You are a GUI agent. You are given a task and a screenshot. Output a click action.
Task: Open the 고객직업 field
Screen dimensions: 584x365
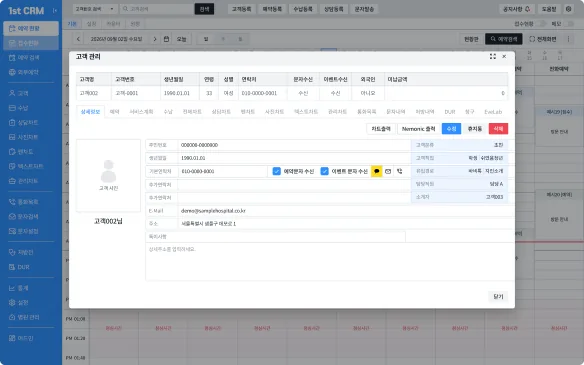[459, 158]
